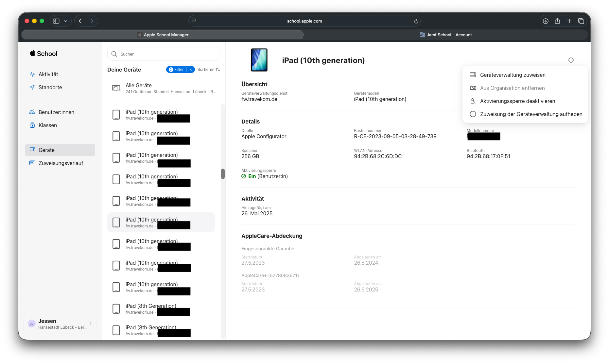
Task: Open Zuweisungsverlauf history
Action: pos(61,163)
